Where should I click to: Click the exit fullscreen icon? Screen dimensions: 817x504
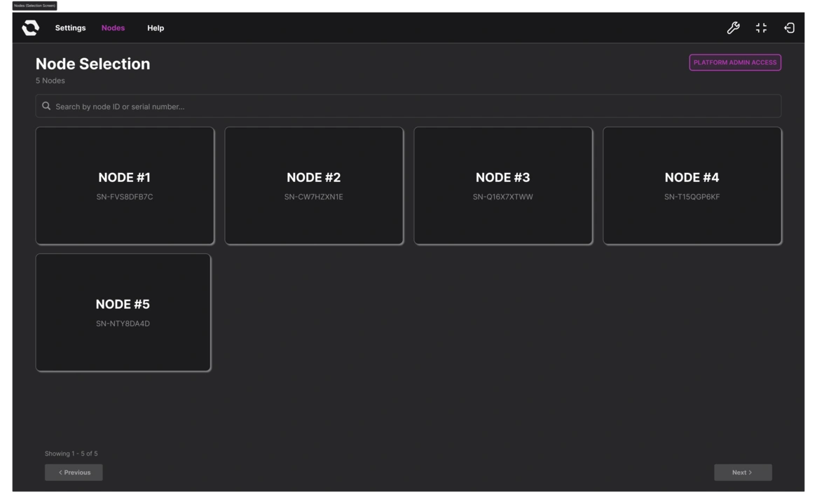point(761,27)
